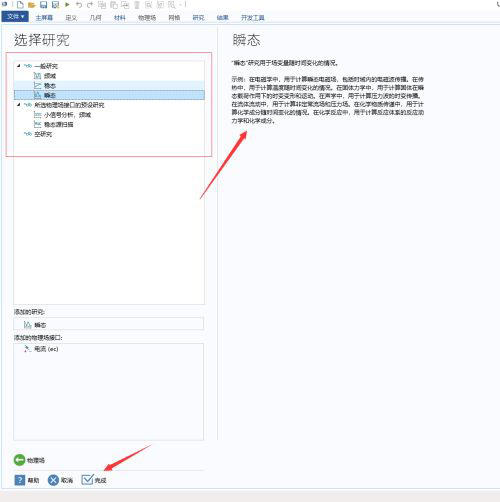Screen dimensions: 500x502
Task: Click the Save disk icon
Action: point(44,5)
